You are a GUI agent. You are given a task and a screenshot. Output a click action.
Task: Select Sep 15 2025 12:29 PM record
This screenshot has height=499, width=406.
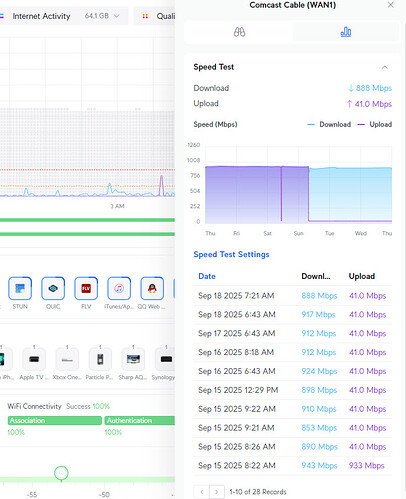point(292,390)
